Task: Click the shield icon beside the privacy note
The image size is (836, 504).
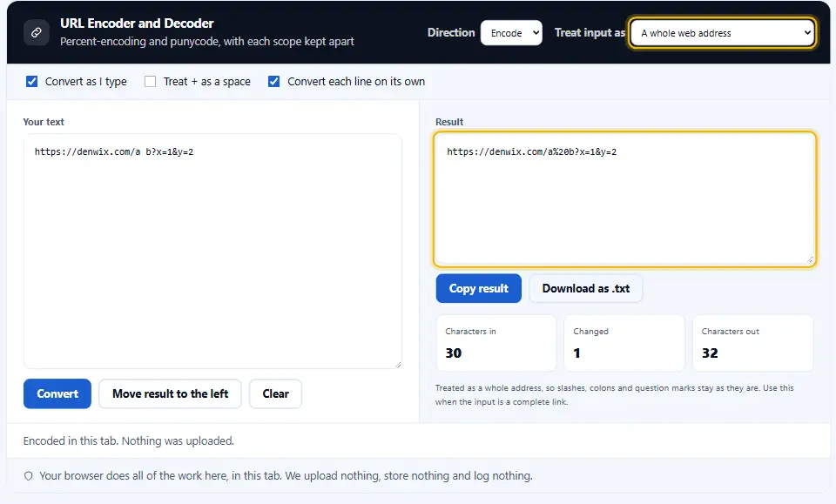Action: pos(29,476)
